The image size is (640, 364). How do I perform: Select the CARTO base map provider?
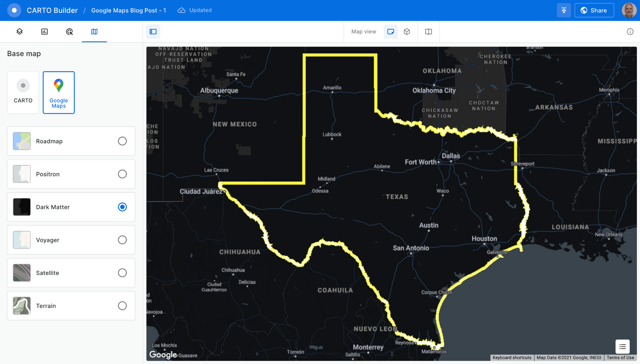point(23,93)
